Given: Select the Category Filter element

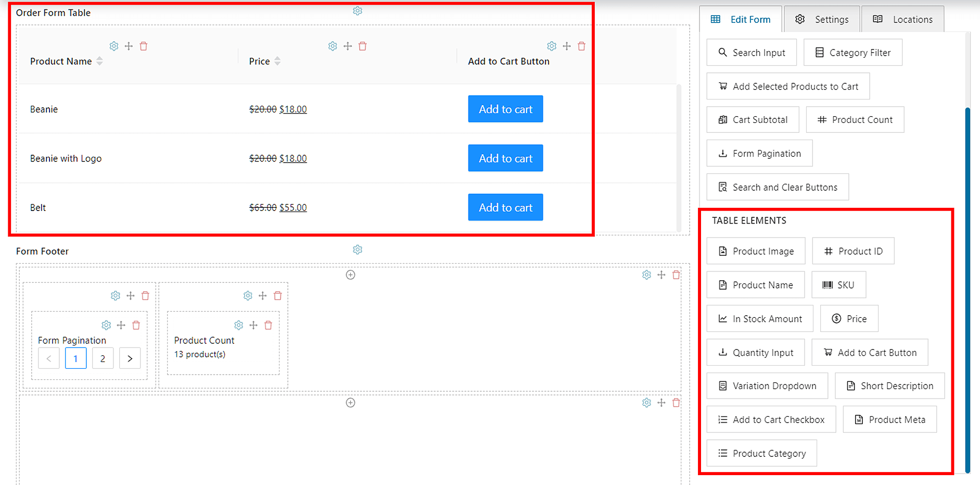Looking at the screenshot, I should pyautogui.click(x=852, y=53).
